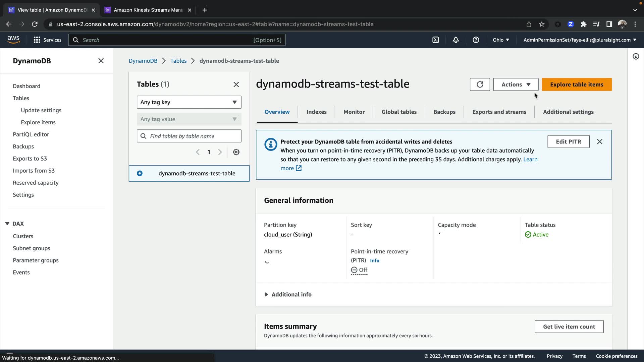The width and height of the screenshot is (644, 362).
Task: Collapse the DAX sidebar section
Action: (7, 224)
